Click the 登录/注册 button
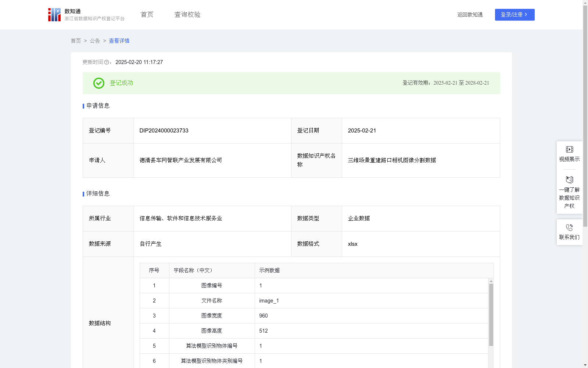Image resolution: width=588 pixels, height=368 pixels. (514, 15)
